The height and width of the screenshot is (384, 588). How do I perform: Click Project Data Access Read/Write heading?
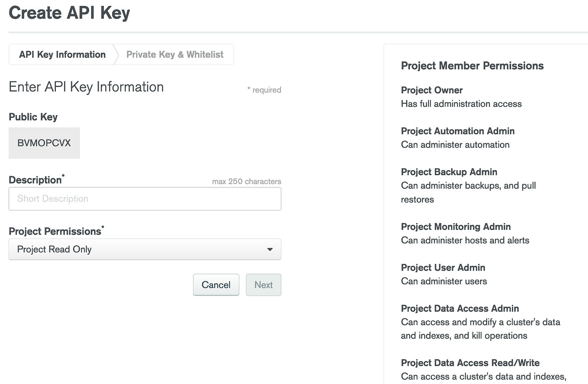pyautogui.click(x=470, y=363)
